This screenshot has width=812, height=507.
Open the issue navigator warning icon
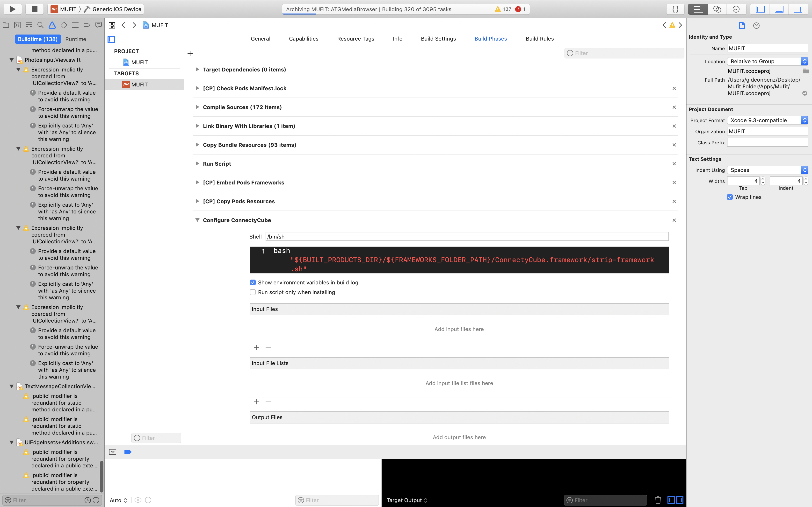tap(52, 25)
